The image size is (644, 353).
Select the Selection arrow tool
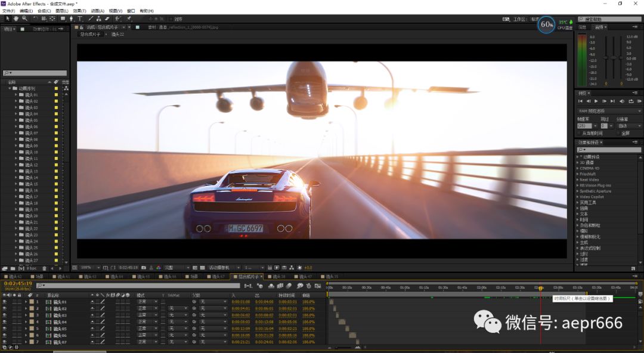[8, 18]
